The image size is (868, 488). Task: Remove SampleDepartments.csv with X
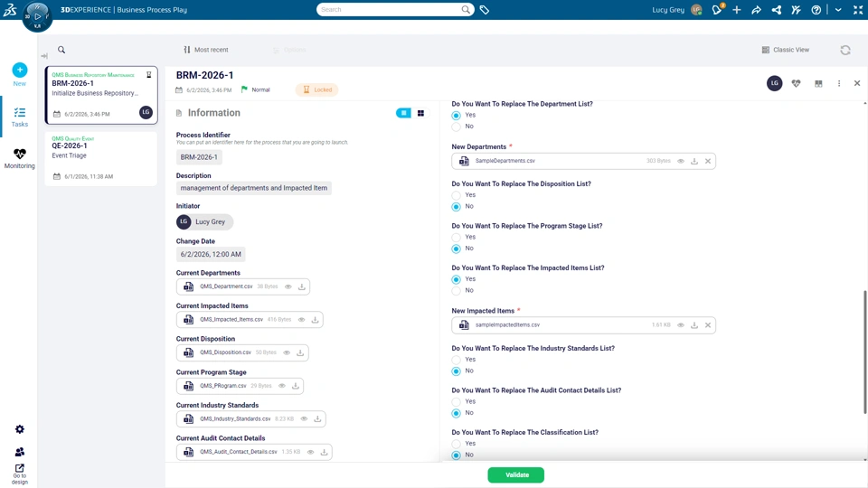[707, 161]
